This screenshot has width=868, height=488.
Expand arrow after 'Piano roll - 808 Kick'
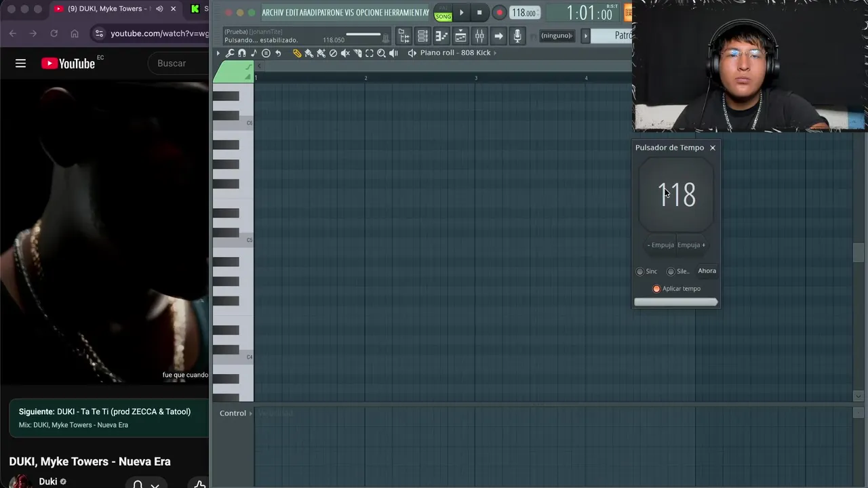pos(495,53)
